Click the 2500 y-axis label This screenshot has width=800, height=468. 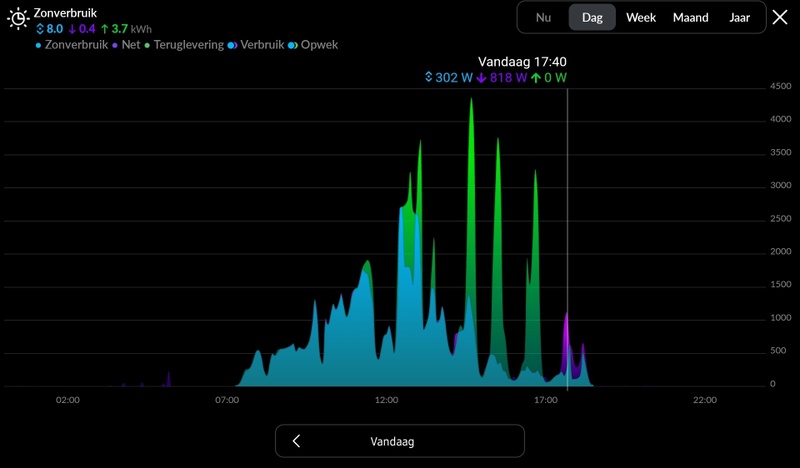780,218
